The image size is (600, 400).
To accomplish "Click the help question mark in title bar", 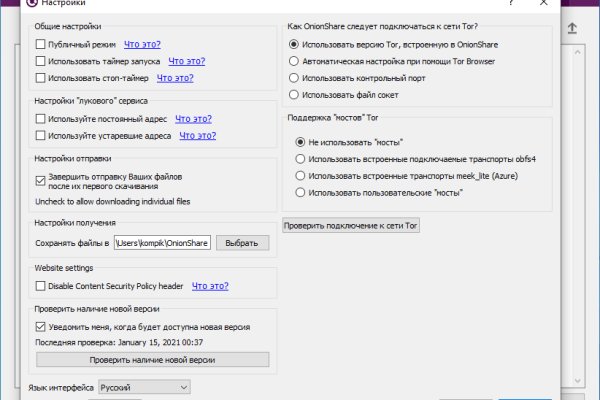I will click(511, 2).
